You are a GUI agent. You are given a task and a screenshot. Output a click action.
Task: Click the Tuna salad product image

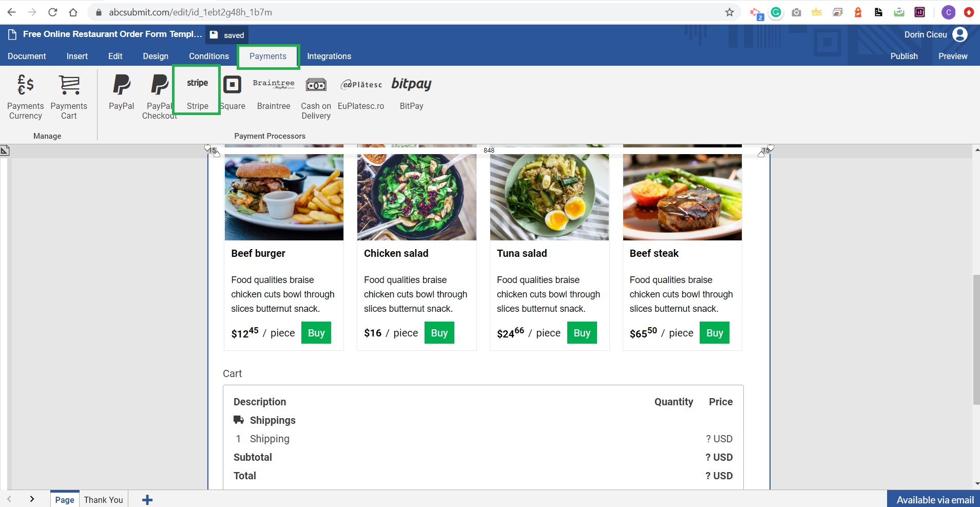click(549, 197)
